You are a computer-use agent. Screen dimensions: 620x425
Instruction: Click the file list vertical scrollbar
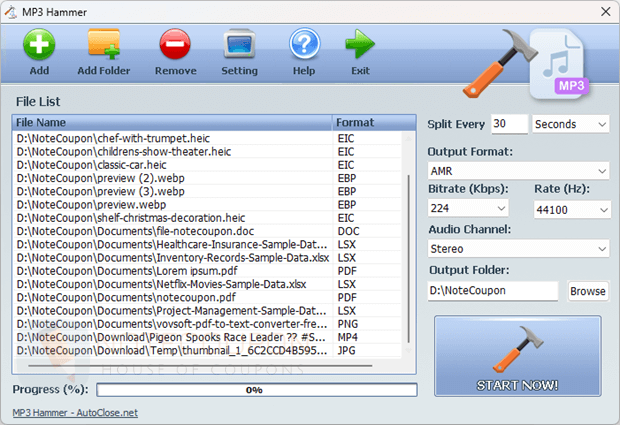point(408,259)
